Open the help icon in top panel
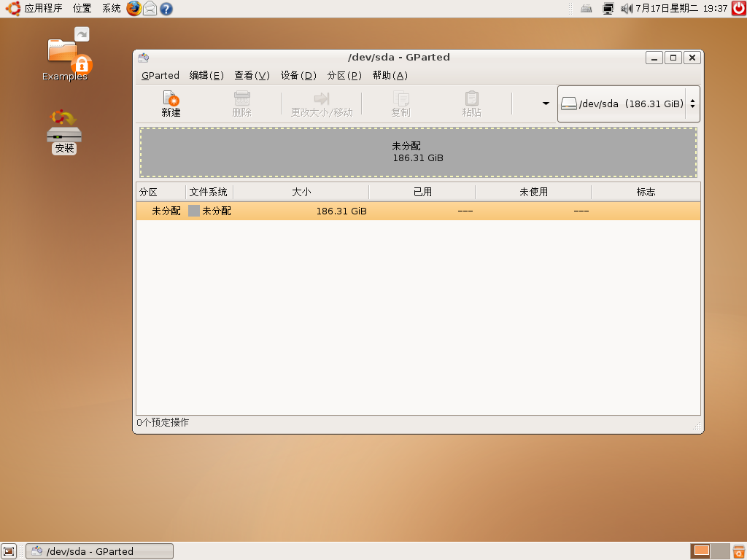 coord(166,9)
